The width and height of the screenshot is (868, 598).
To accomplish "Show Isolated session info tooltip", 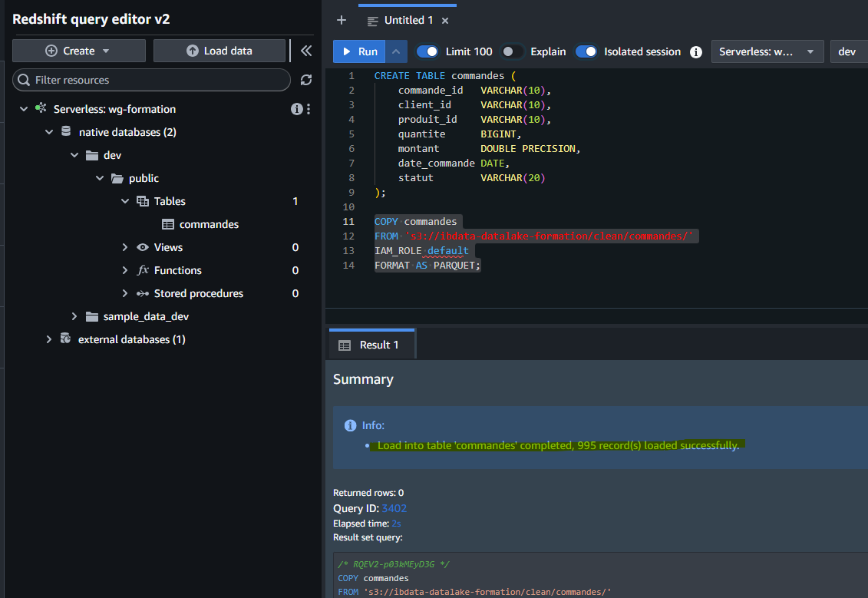I will [x=696, y=52].
